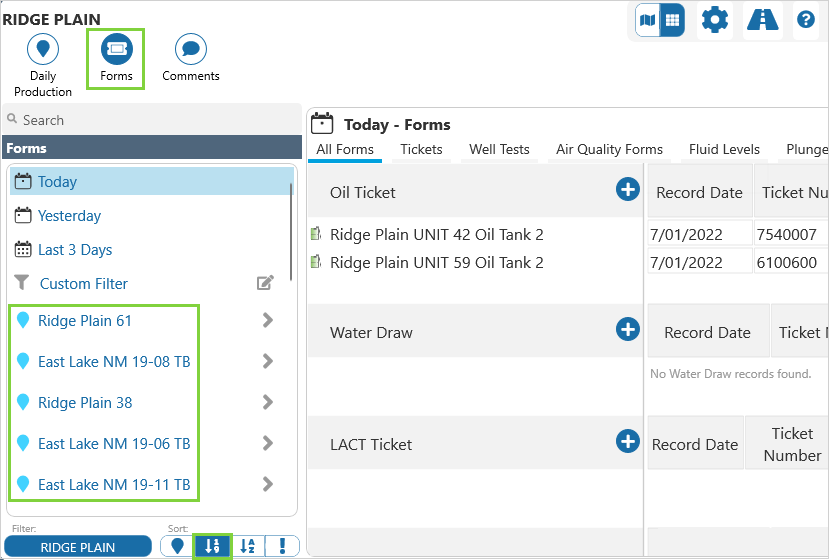Expand the Ridge Plain 61 stop
The height and width of the screenshot is (560, 829).
[x=267, y=321]
